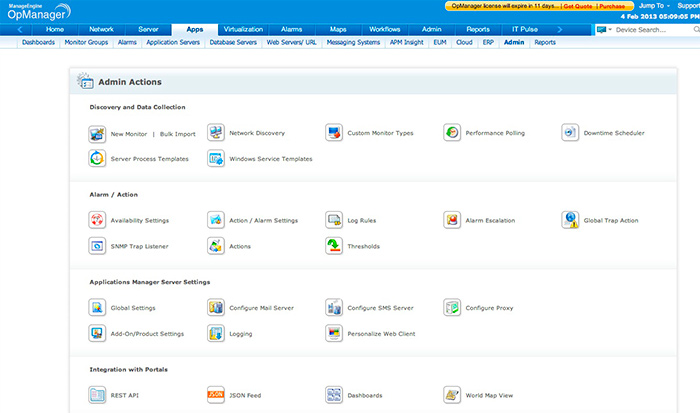Click the OpManager logo
700x413 pixels.
click(39, 12)
